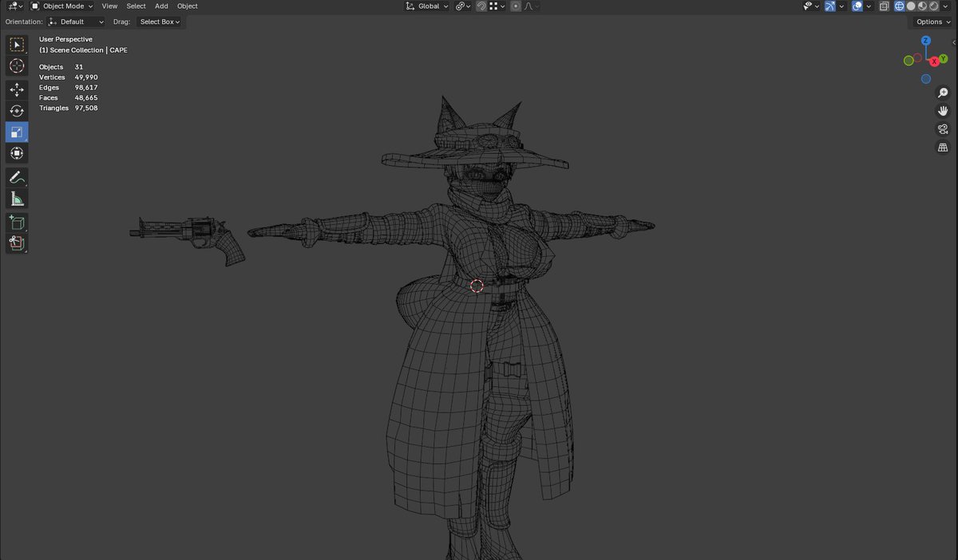Expand the sidebar with the small arrow

(954, 41)
